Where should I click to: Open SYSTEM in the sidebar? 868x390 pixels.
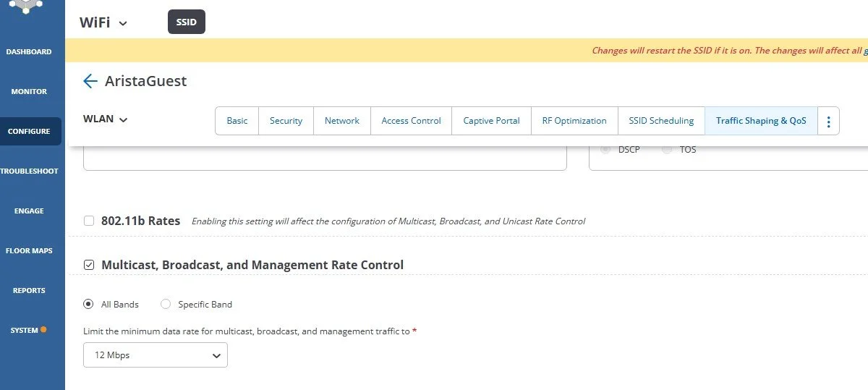(24, 331)
